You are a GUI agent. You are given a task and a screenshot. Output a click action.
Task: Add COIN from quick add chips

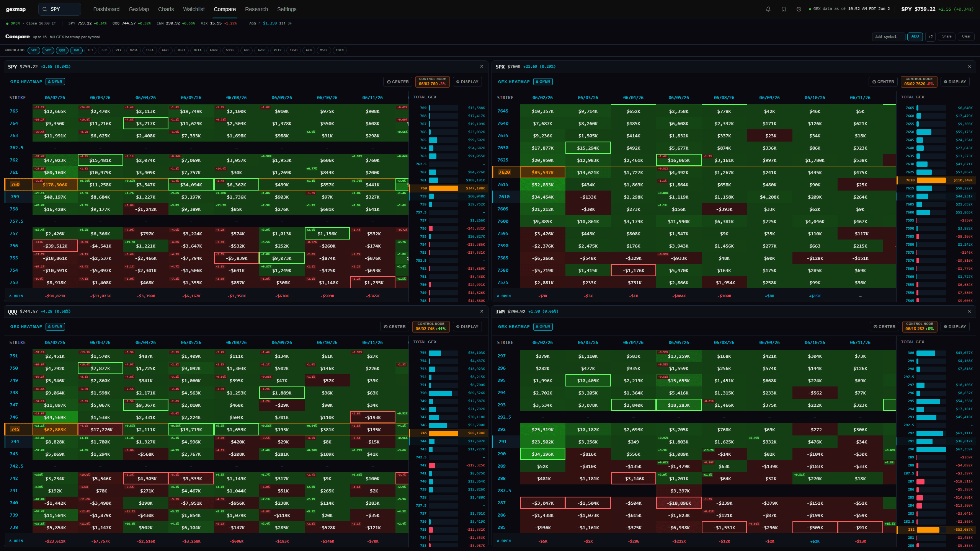click(340, 50)
